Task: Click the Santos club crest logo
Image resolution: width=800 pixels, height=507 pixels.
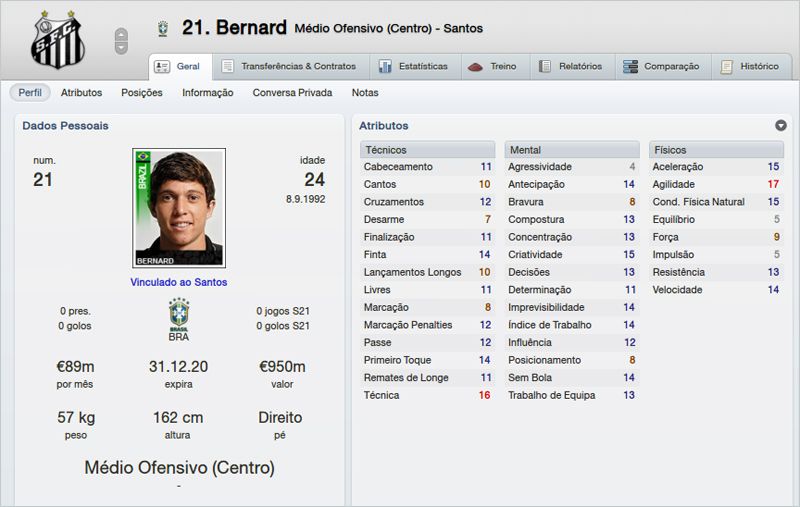Action: point(58,39)
